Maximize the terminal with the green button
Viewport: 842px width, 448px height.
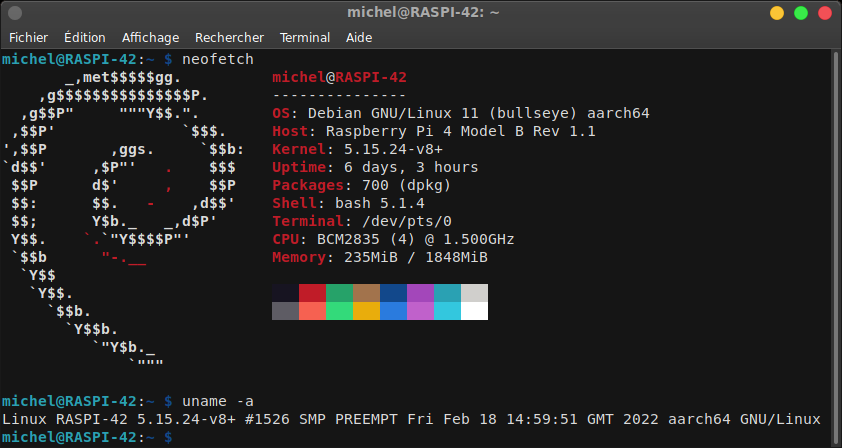click(800, 13)
